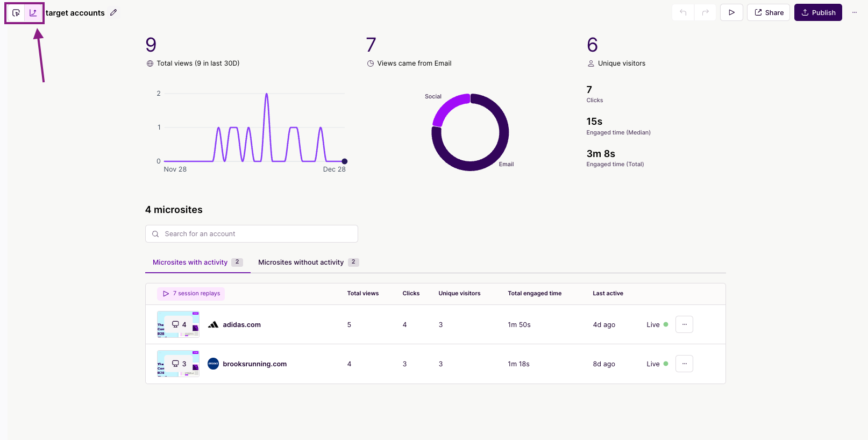Image resolution: width=868 pixels, height=440 pixels.
Task: Open the top-right more options menu
Action: 854,12
